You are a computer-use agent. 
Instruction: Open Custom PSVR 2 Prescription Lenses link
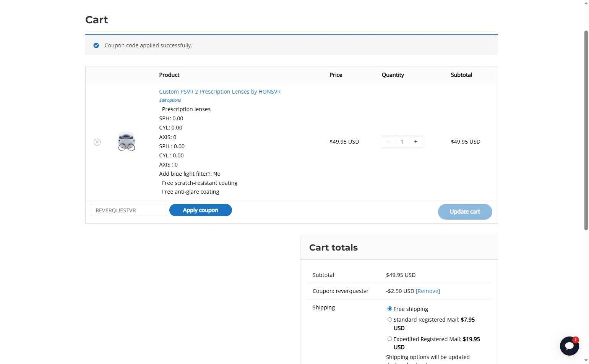pos(220,92)
